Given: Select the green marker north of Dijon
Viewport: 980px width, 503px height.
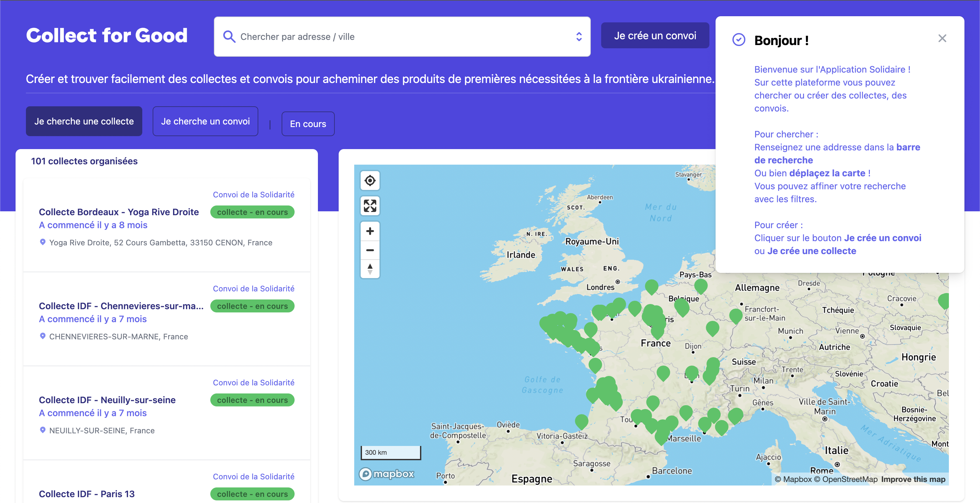Looking at the screenshot, I should click(712, 328).
